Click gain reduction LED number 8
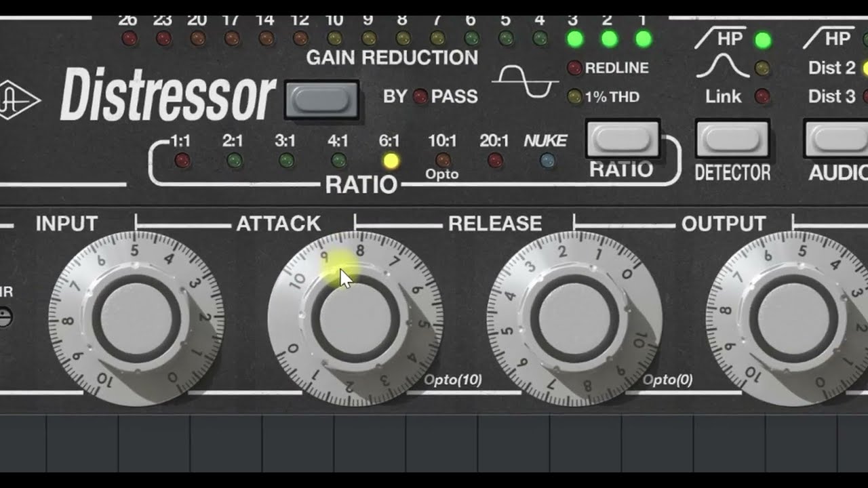868x488 pixels. 403,39
